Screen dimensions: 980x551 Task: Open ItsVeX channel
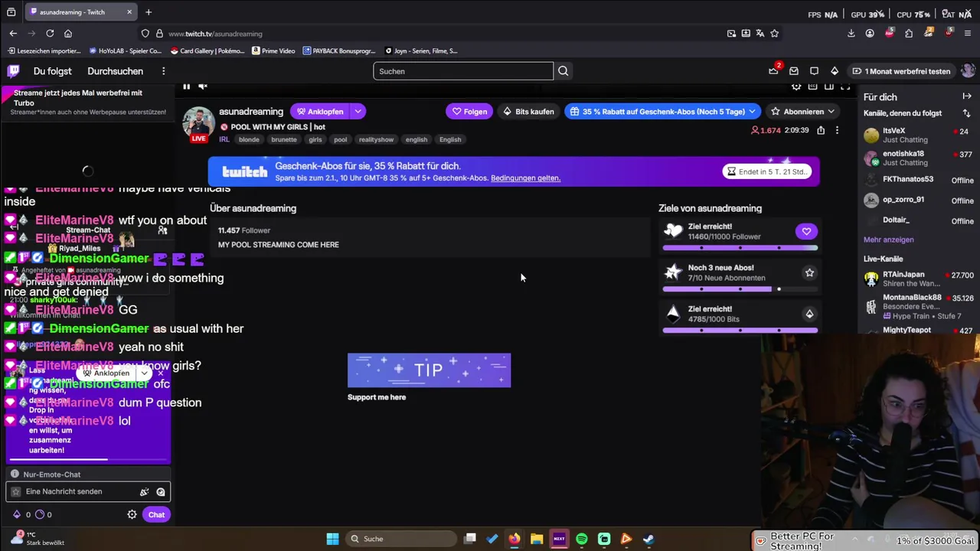click(x=919, y=135)
